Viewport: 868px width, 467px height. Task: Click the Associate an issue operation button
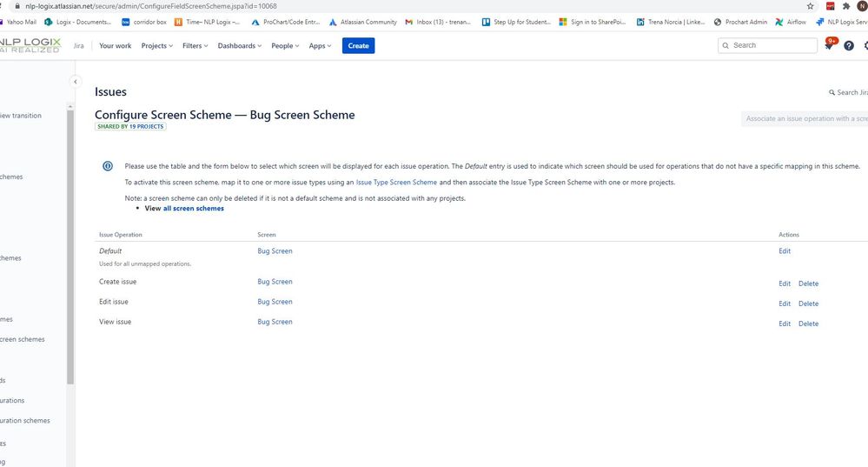805,118
